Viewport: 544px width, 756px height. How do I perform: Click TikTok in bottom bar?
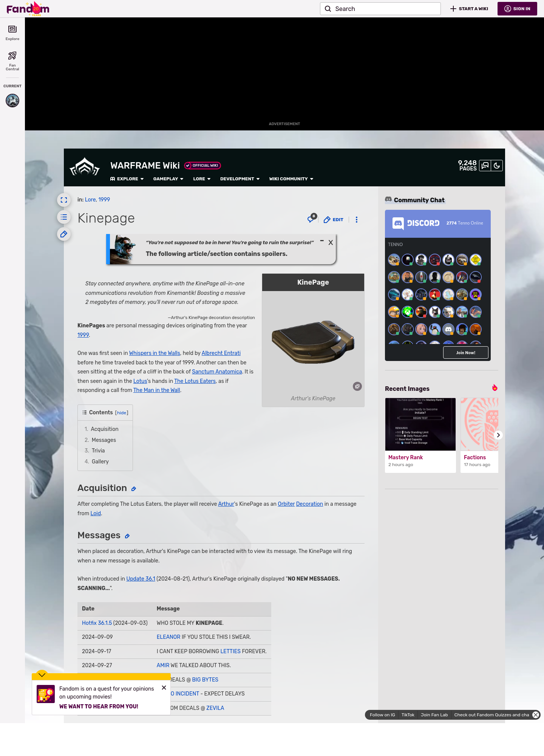(x=408, y=715)
